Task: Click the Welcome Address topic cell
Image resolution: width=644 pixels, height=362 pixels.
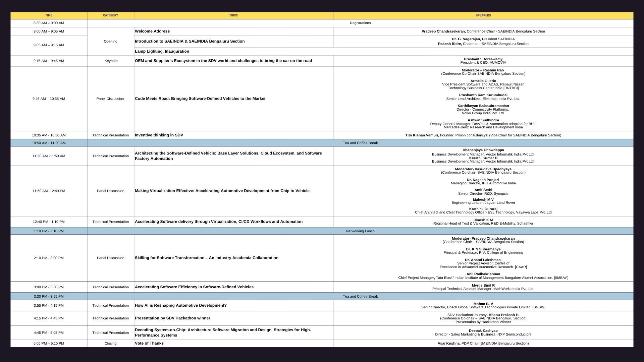Action: point(152,31)
